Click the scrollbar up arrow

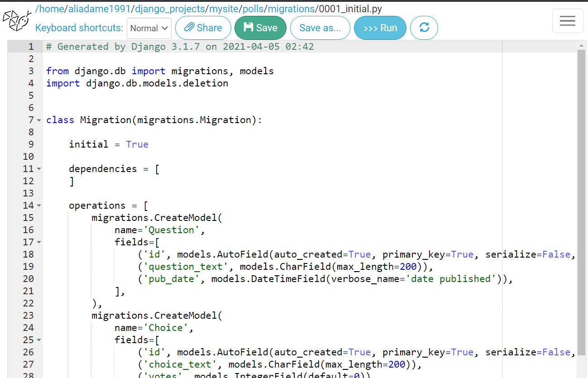pyautogui.click(x=581, y=45)
